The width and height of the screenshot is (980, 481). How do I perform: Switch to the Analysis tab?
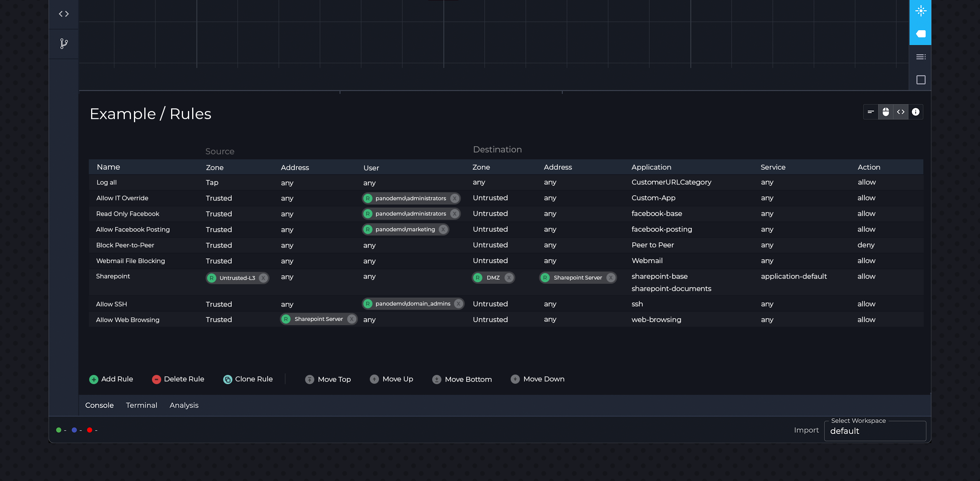[184, 405]
